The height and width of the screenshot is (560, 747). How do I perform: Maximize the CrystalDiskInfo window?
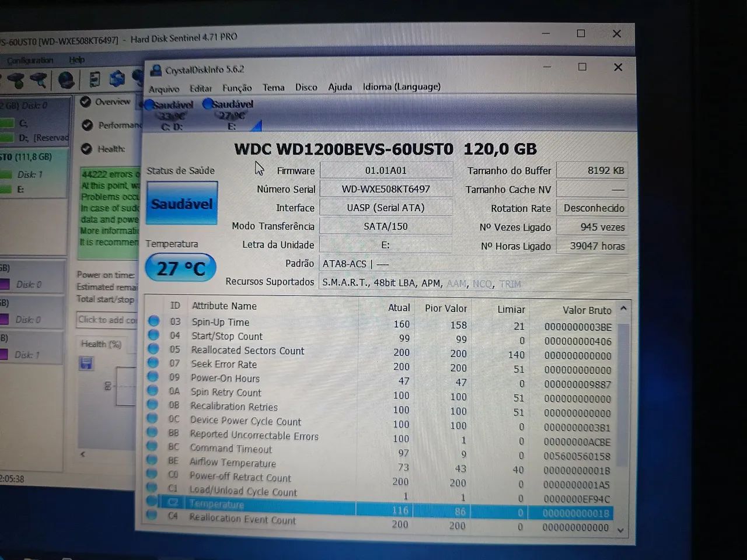click(x=582, y=67)
